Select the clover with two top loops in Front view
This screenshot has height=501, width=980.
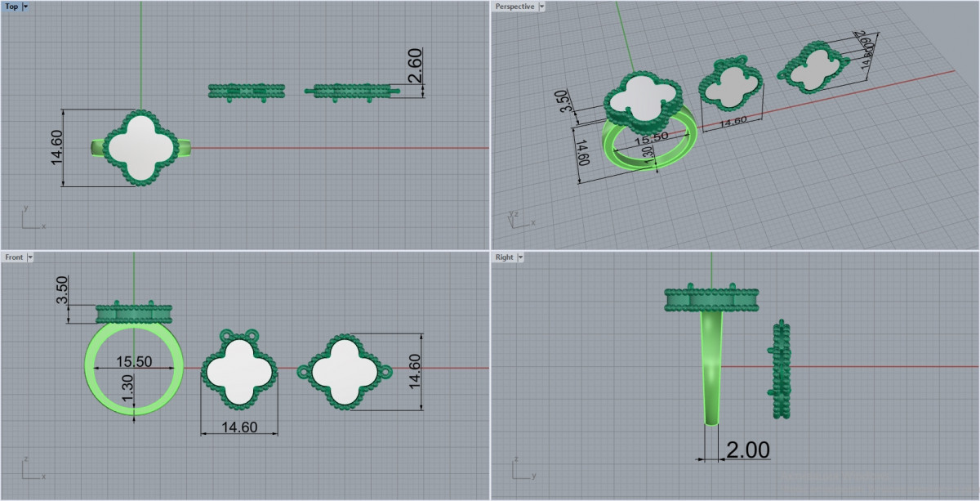coord(239,368)
